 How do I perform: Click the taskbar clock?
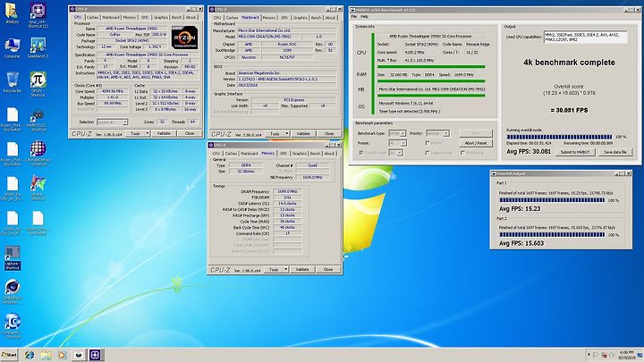tap(626, 355)
